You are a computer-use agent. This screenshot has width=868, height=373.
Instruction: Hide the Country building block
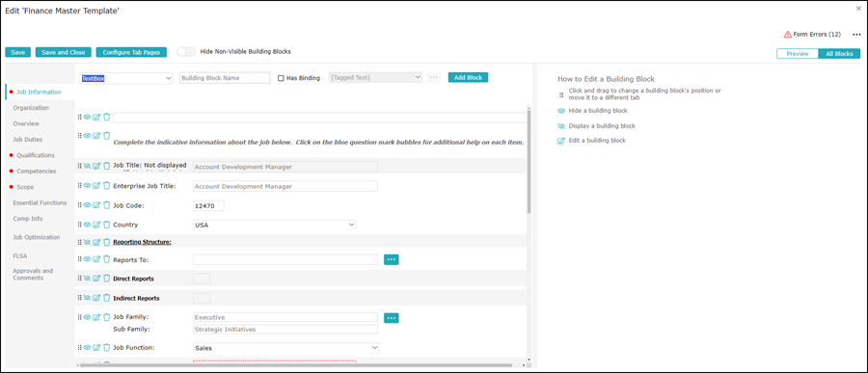87,225
